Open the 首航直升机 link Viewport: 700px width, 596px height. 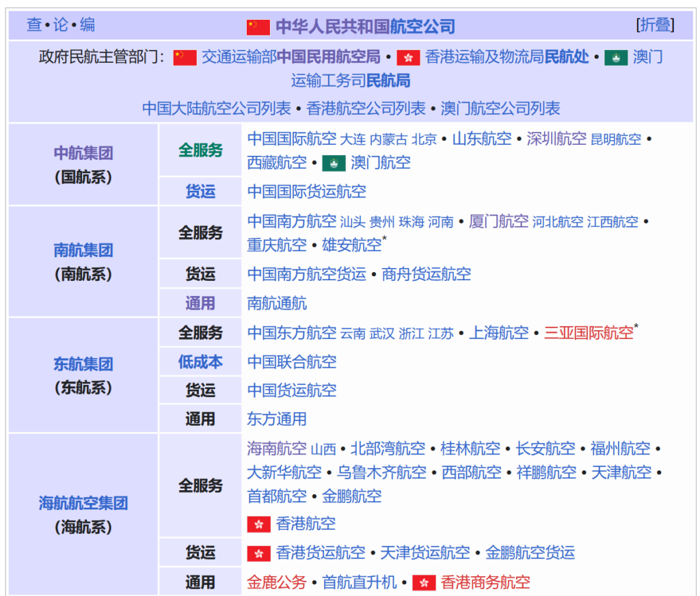[x=360, y=582]
